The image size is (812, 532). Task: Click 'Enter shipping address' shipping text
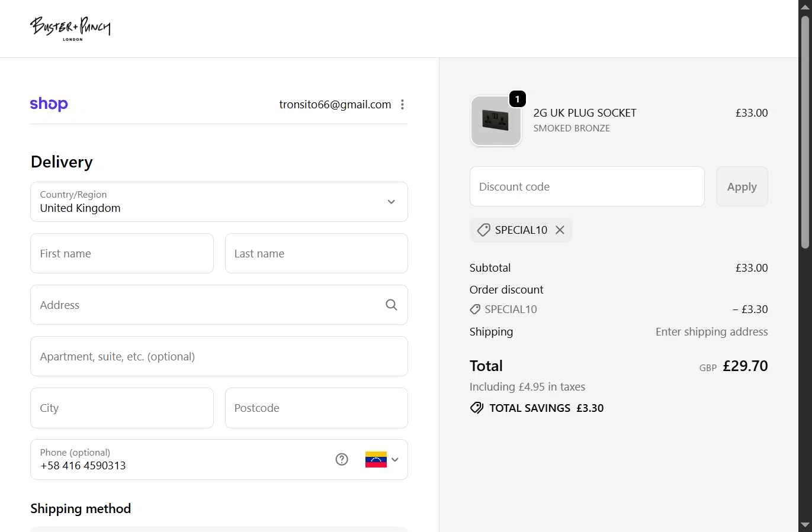click(x=711, y=332)
